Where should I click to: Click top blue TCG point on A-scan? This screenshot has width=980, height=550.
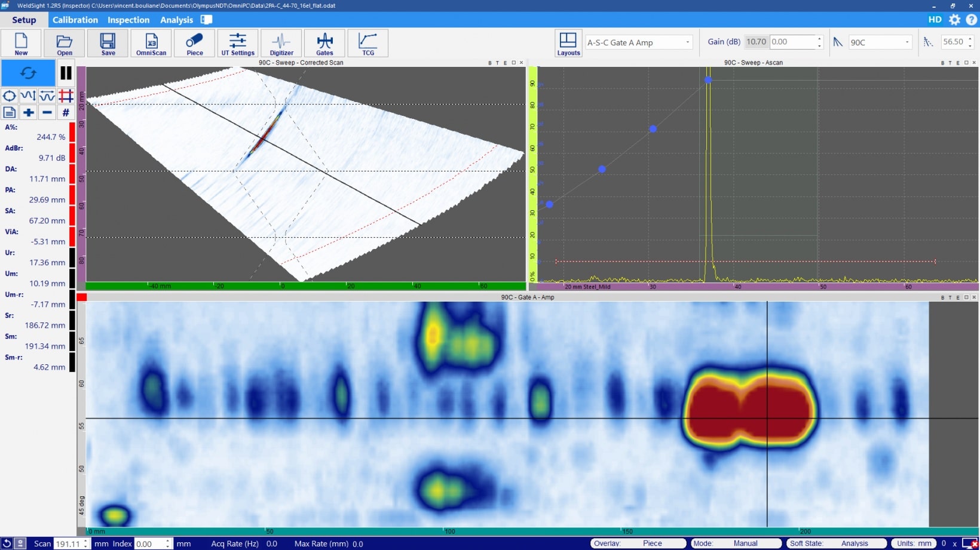708,79
